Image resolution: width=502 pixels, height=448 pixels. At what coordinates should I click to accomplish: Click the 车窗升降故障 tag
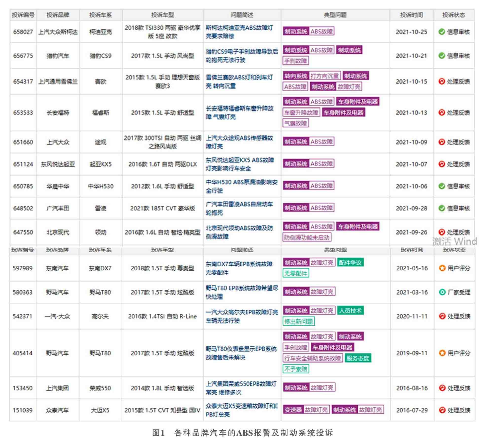pyautogui.click(x=301, y=112)
